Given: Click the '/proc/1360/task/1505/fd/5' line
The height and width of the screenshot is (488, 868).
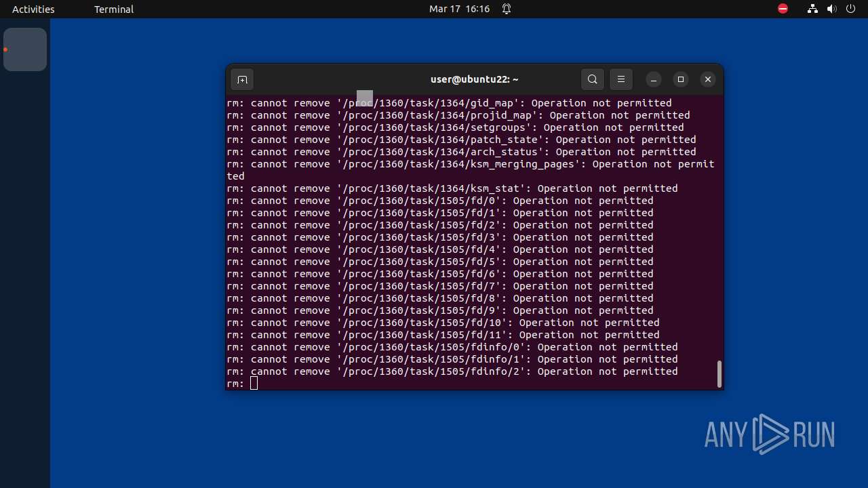Looking at the screenshot, I should 440,262.
